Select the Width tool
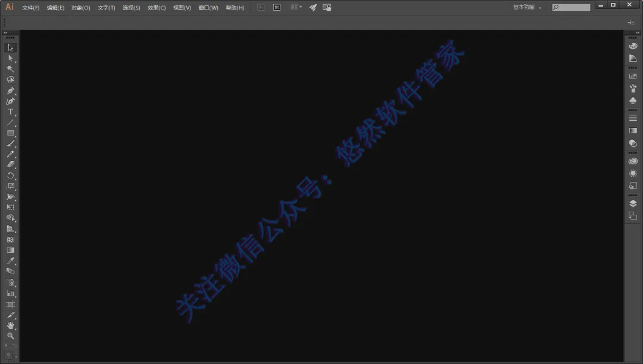Viewport: 643px width, 364px height. [10, 197]
